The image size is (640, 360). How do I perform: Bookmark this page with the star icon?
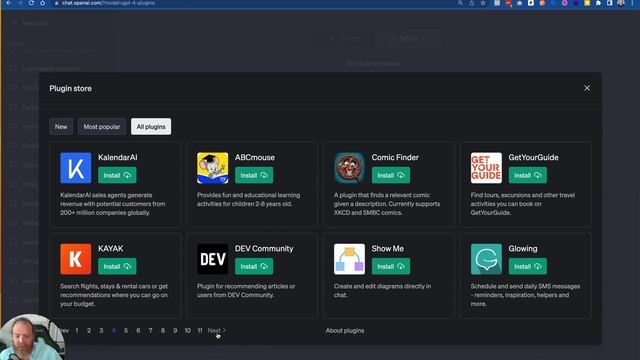coord(483,3)
